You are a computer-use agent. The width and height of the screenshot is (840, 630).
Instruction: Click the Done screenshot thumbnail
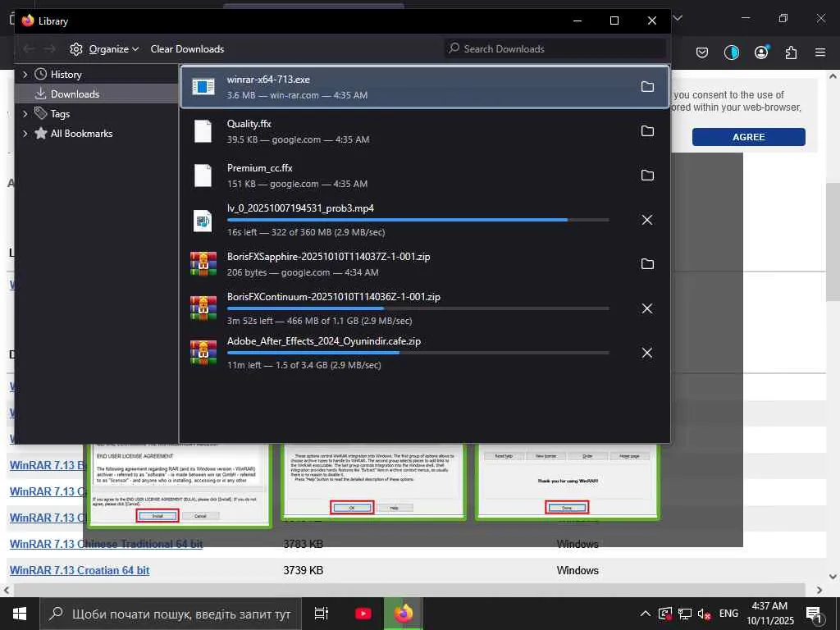point(568,482)
